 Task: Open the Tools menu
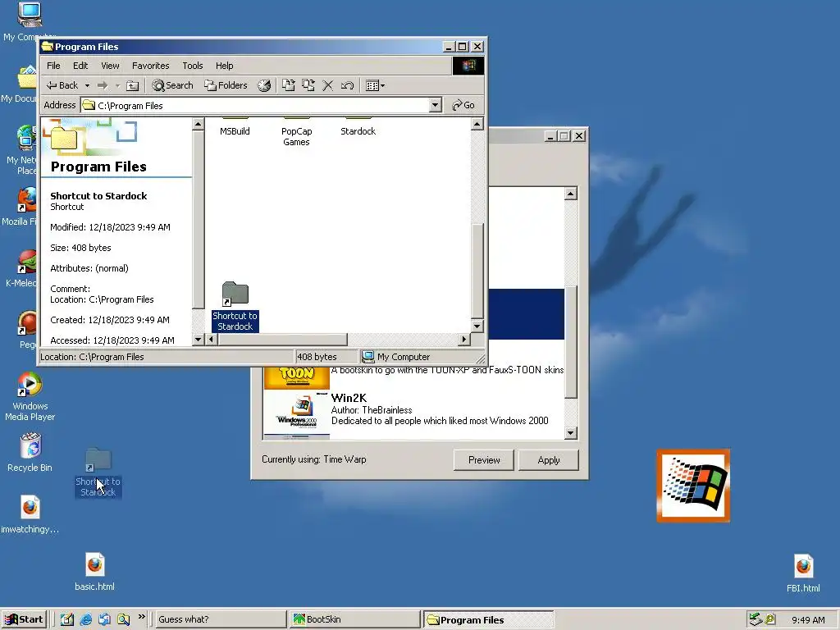coord(192,66)
